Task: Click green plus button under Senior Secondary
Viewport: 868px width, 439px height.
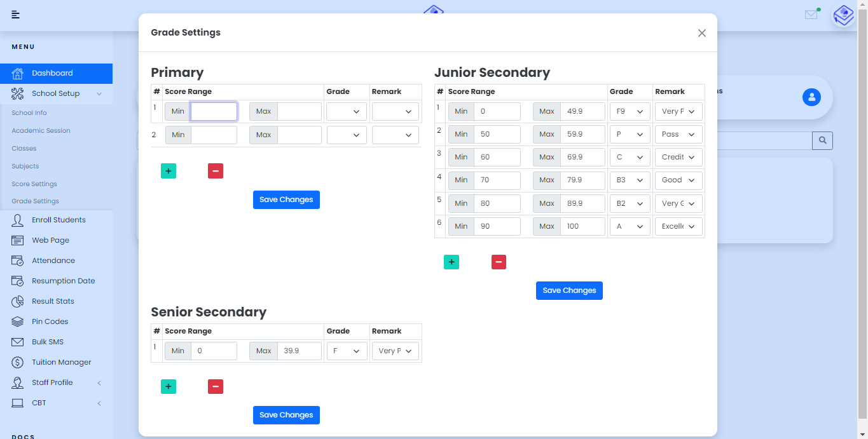Action: pyautogui.click(x=169, y=386)
